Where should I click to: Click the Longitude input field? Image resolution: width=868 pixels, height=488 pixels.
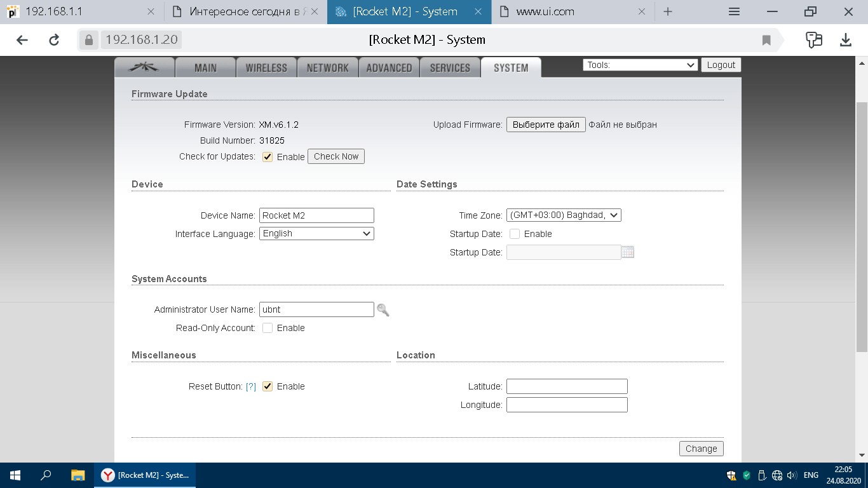coord(567,405)
